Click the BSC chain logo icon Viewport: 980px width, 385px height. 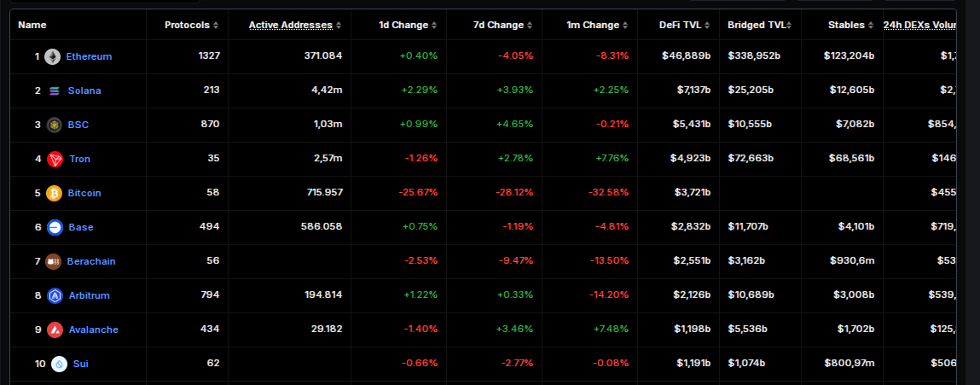pos(55,125)
